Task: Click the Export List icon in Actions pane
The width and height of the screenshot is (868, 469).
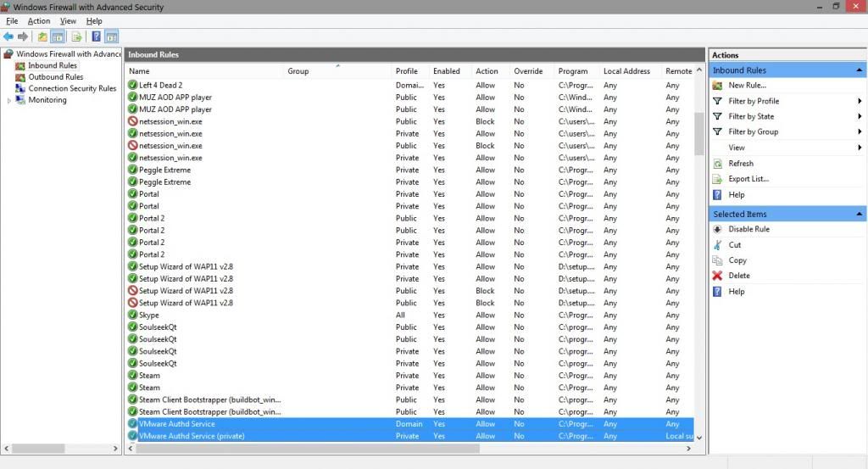Action: pyautogui.click(x=717, y=179)
